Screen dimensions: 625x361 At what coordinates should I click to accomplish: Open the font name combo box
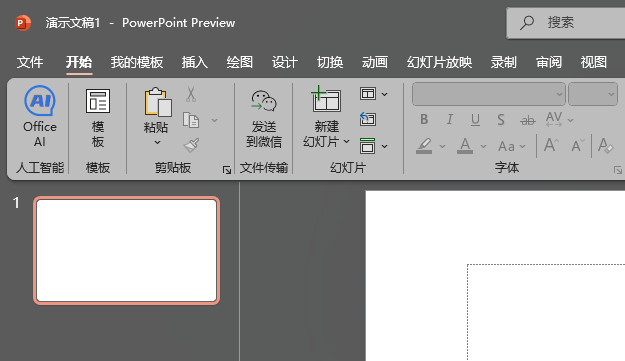click(x=489, y=94)
